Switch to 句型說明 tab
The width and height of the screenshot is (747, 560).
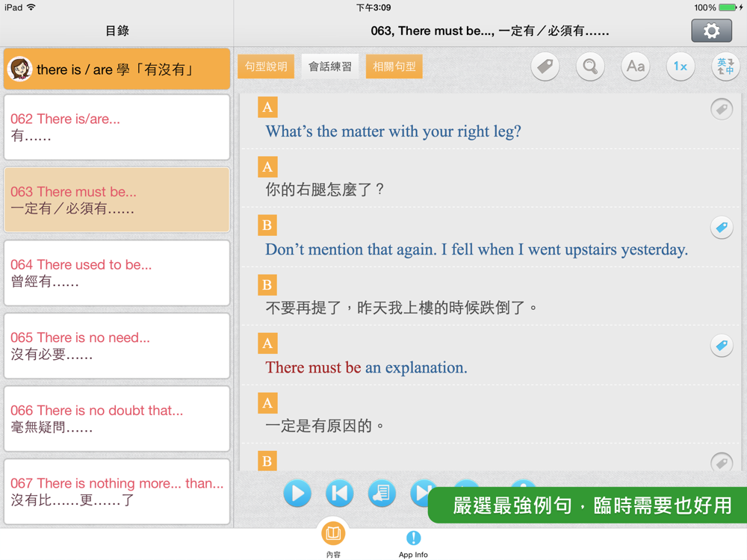tap(266, 66)
